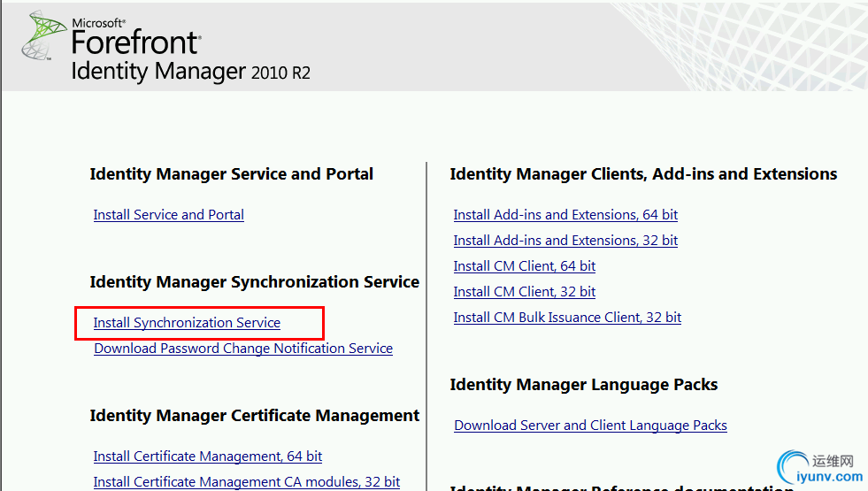
Task: Click Install Add-ins and Extensions, 64 bit
Action: click(565, 215)
